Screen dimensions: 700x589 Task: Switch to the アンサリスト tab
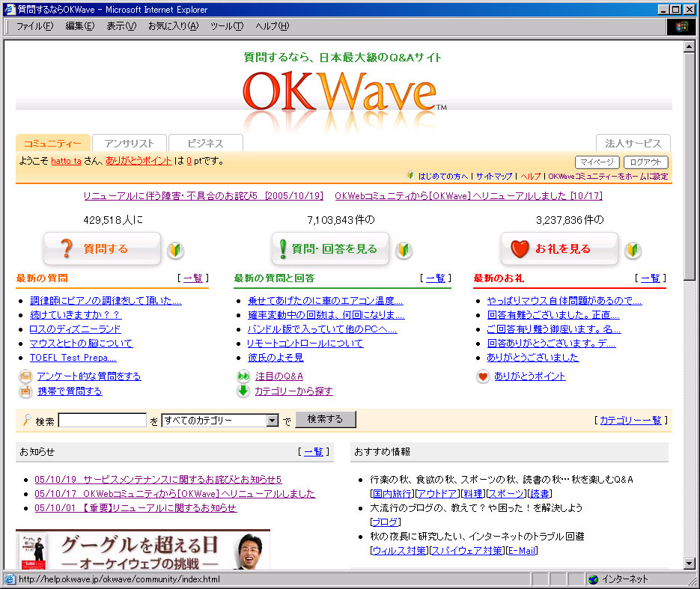coord(130,144)
